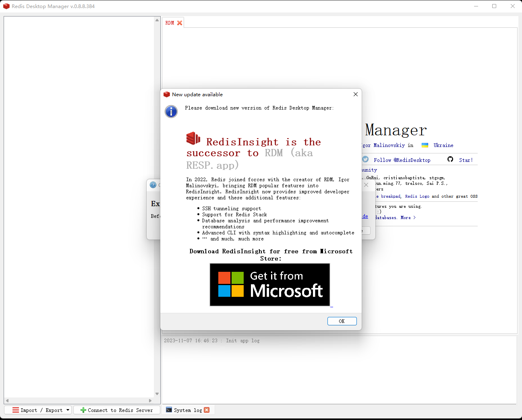
Task: Click the Redis icon in the title bar
Action: pos(6,6)
